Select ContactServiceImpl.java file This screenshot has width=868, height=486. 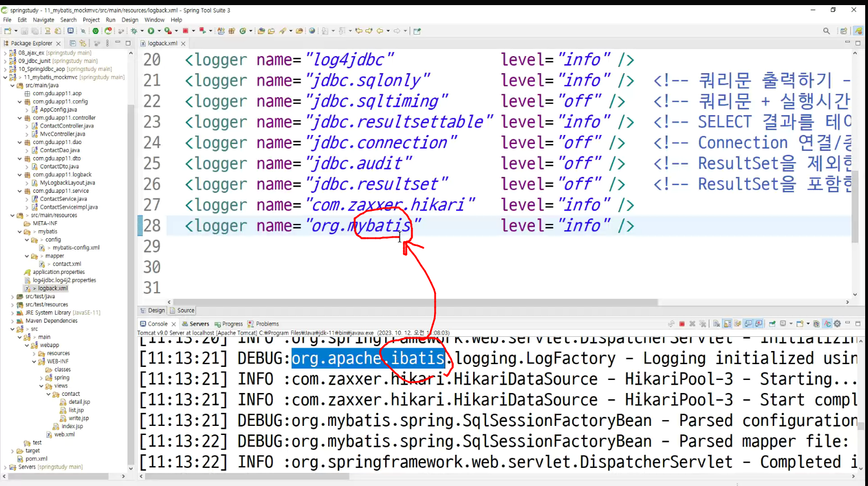69,207
